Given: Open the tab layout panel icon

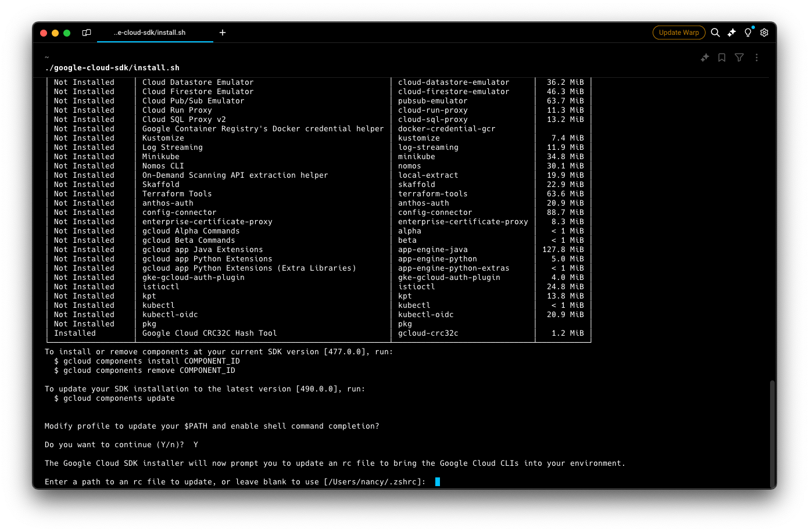Looking at the screenshot, I should pyautogui.click(x=87, y=33).
